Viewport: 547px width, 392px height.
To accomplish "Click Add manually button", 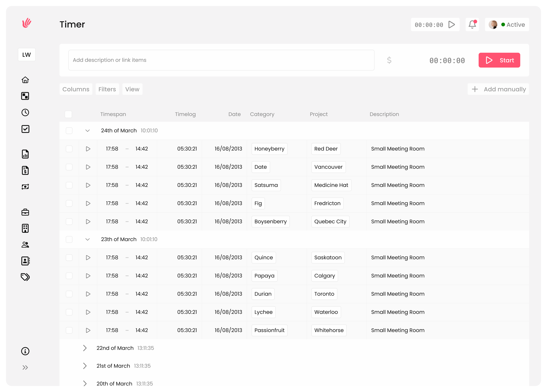I will pyautogui.click(x=498, y=89).
